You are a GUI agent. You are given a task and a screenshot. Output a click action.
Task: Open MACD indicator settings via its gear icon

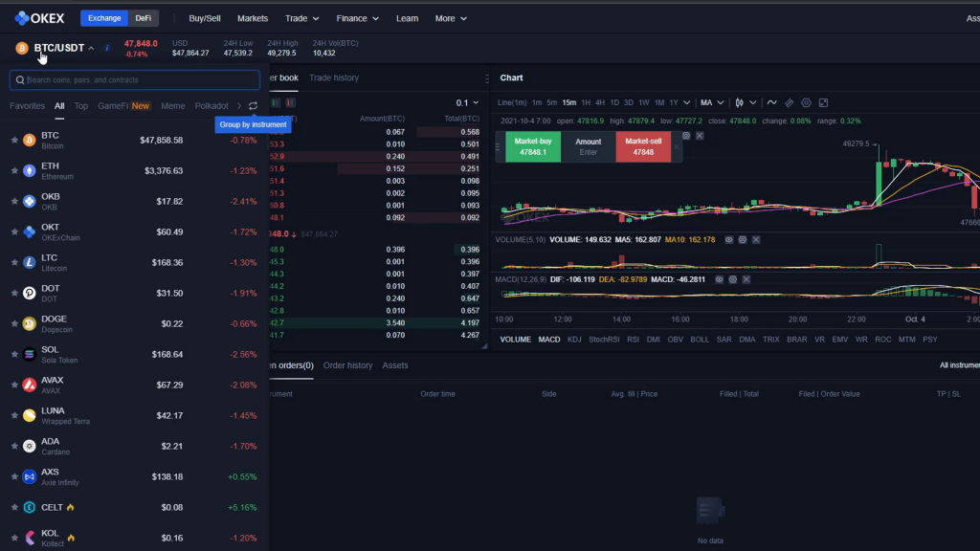[x=732, y=279]
